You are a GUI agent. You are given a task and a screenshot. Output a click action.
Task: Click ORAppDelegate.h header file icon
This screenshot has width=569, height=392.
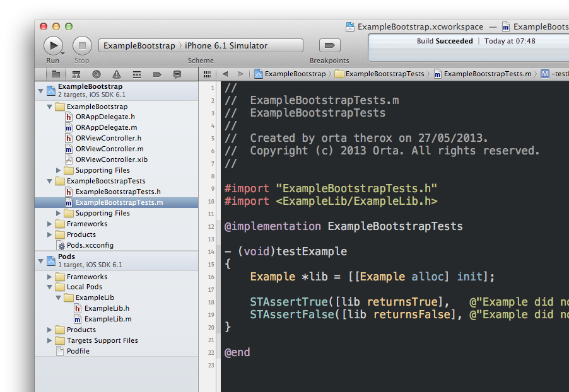[69, 117]
